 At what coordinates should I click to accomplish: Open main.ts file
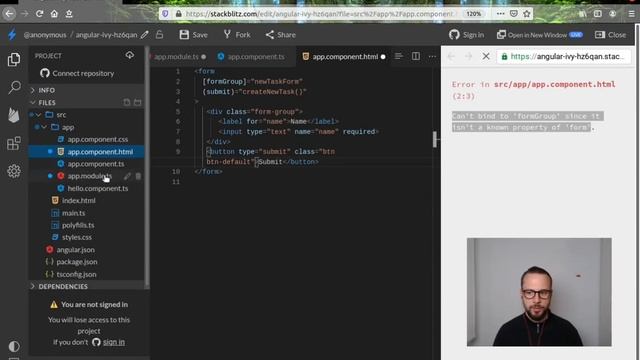point(73,213)
